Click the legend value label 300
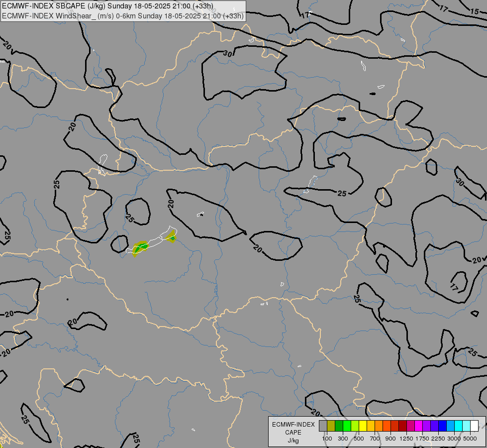 click(x=343, y=439)
